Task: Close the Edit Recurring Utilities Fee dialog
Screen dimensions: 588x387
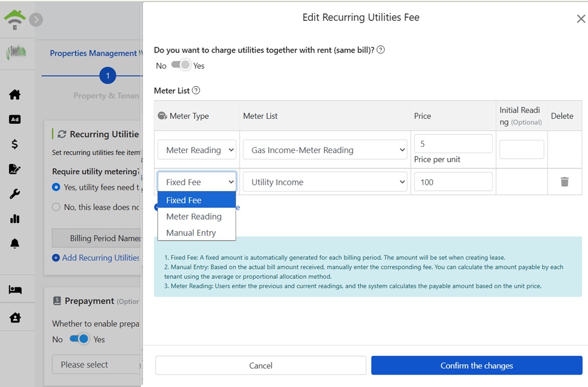Action: click(x=581, y=19)
